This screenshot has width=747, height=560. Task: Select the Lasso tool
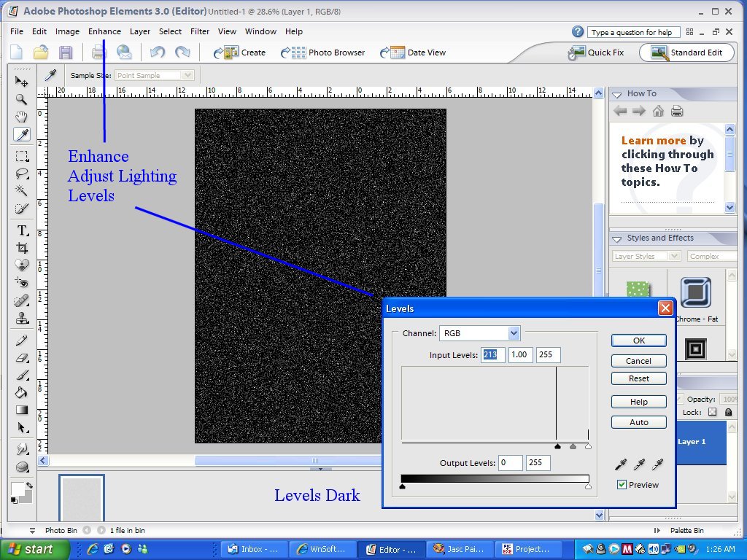click(21, 174)
